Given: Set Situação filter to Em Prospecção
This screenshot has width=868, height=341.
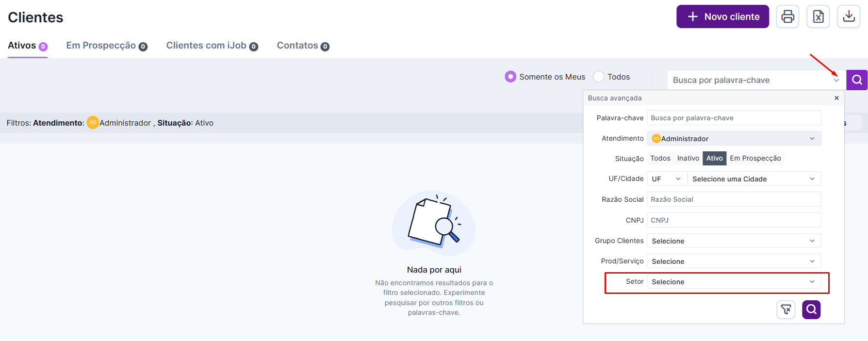Looking at the screenshot, I should coord(755,158).
